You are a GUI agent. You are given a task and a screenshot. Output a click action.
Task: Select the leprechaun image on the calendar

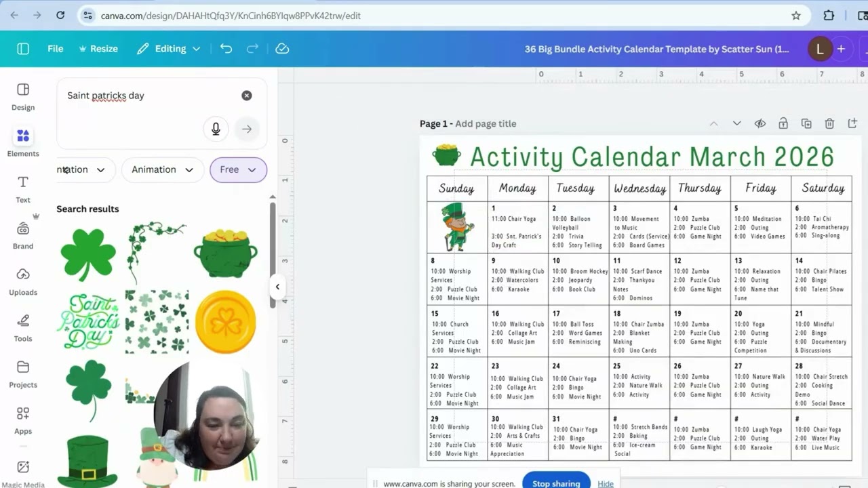[457, 227]
